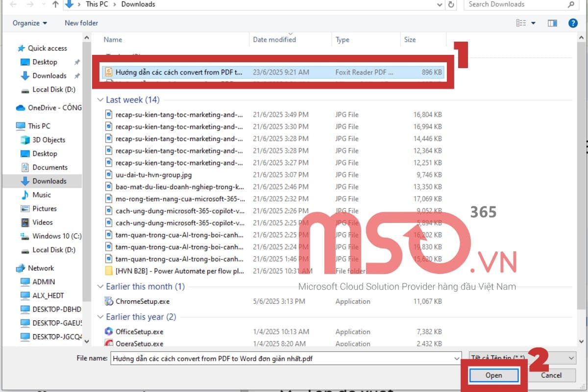Open the help question mark icon
Viewport: 588px width, 392px height.
pos(572,23)
